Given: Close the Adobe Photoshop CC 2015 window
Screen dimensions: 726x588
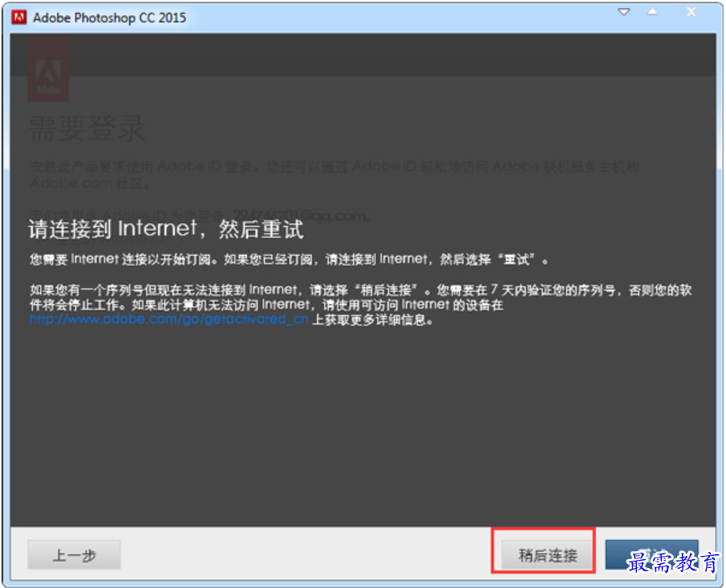Looking at the screenshot, I should coord(691,12).
